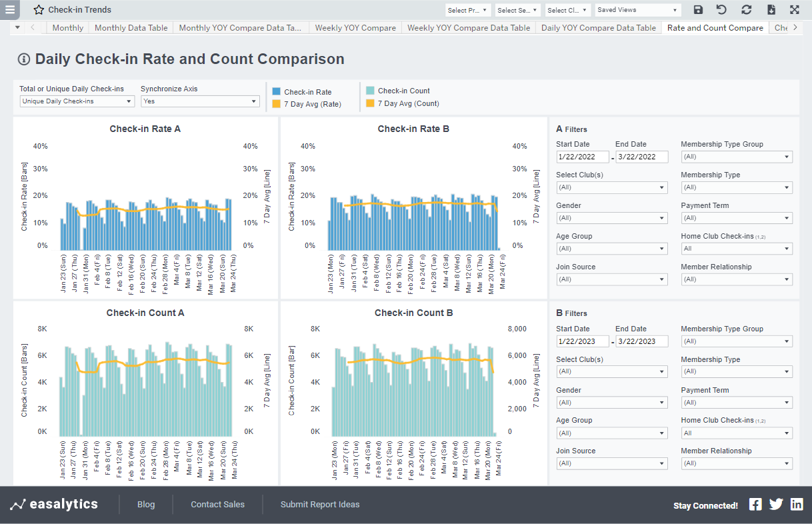Open the Membership Type Group filter under B Filters
The height and width of the screenshot is (524, 812).
pos(736,341)
